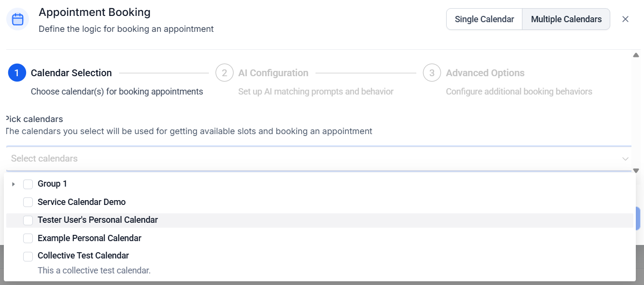Viewport: 644px width, 285px height.
Task: Click the scrollbar up arrow
Action: coord(635,54)
